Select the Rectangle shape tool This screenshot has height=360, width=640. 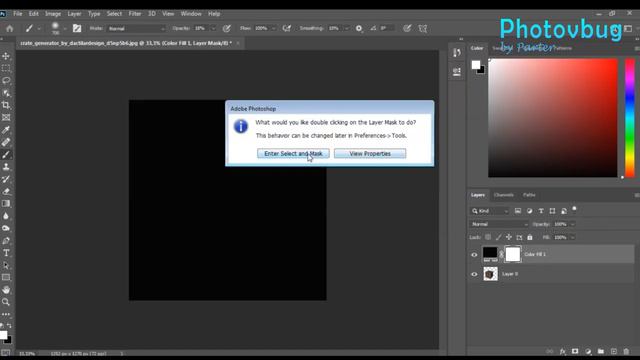(6, 278)
